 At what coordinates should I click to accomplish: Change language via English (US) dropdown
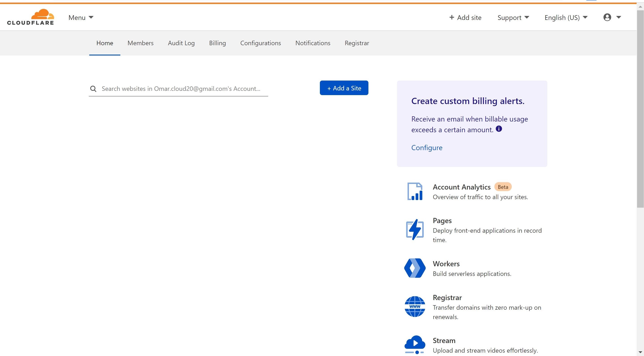(566, 17)
